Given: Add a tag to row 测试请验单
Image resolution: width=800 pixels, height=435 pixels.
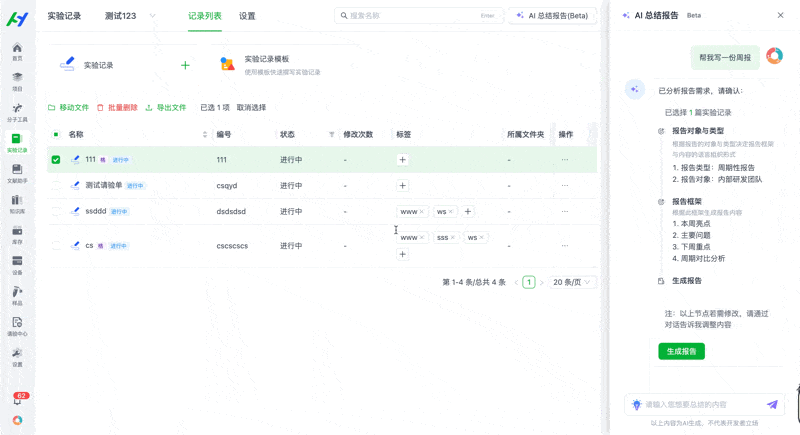Looking at the screenshot, I should pos(403,186).
